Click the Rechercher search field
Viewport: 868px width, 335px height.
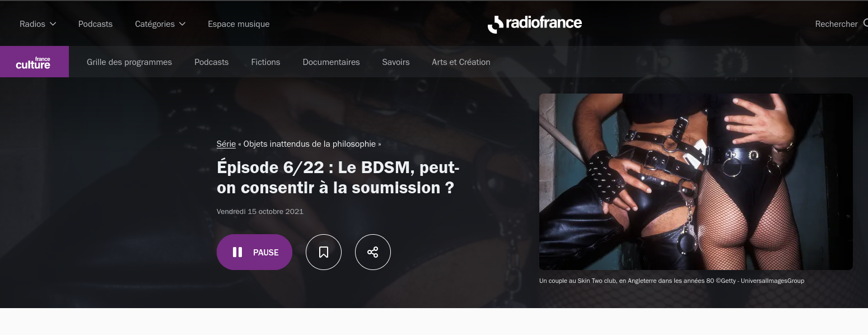(836, 24)
